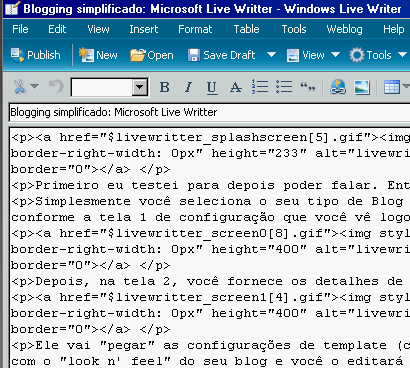The image size is (410, 368).
Task: Toggle Italic formatting
Action: coord(188,87)
